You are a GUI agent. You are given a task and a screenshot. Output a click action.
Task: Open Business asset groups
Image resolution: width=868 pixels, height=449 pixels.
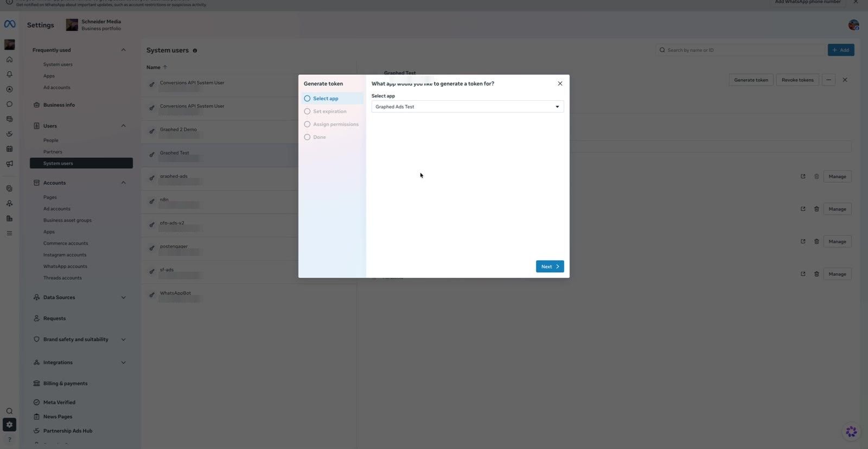pyautogui.click(x=67, y=220)
